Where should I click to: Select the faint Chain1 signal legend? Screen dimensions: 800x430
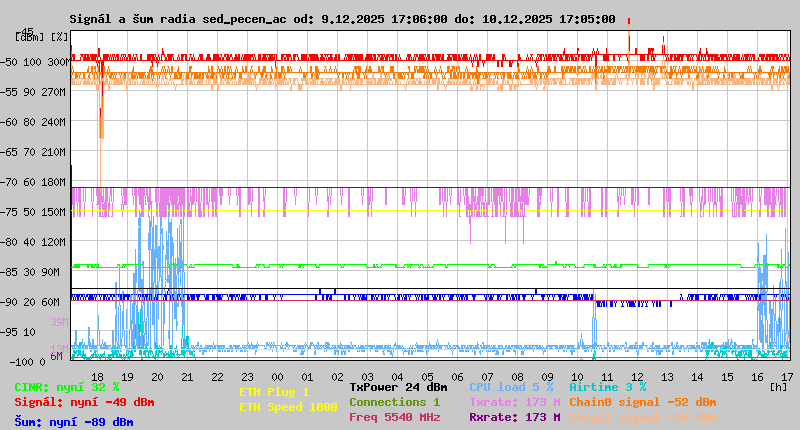pos(642,417)
